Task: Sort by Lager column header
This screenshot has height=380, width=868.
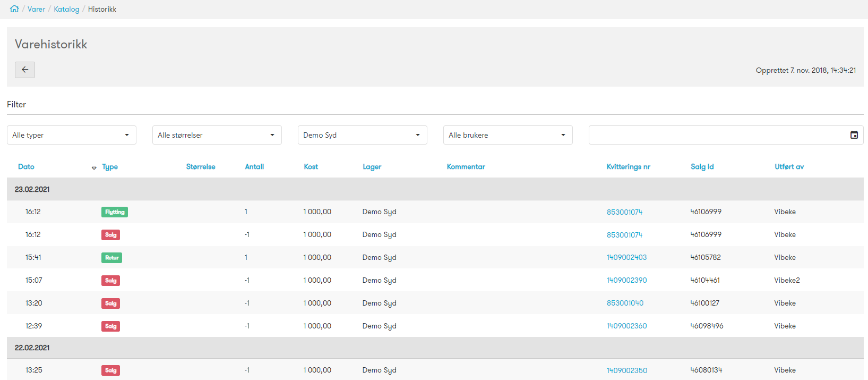Action: 372,166
